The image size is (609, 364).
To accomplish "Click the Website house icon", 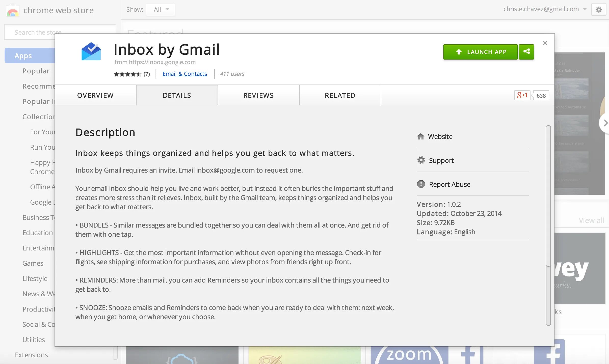I will click(421, 137).
